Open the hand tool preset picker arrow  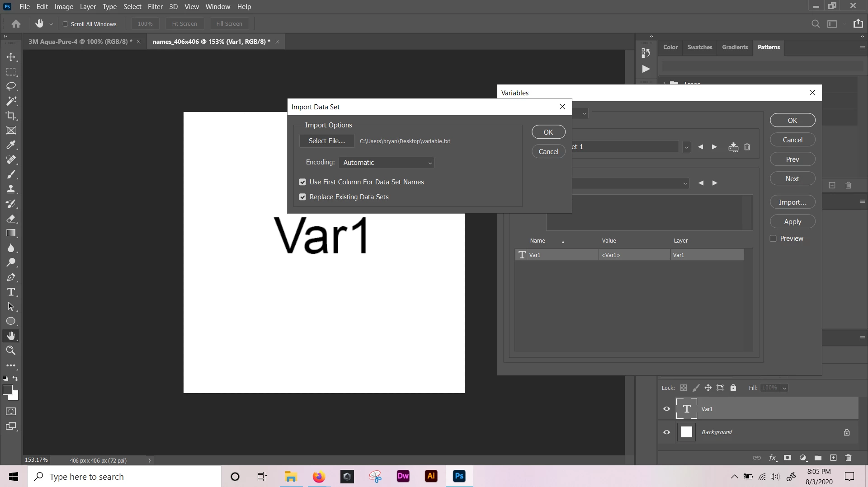point(51,24)
